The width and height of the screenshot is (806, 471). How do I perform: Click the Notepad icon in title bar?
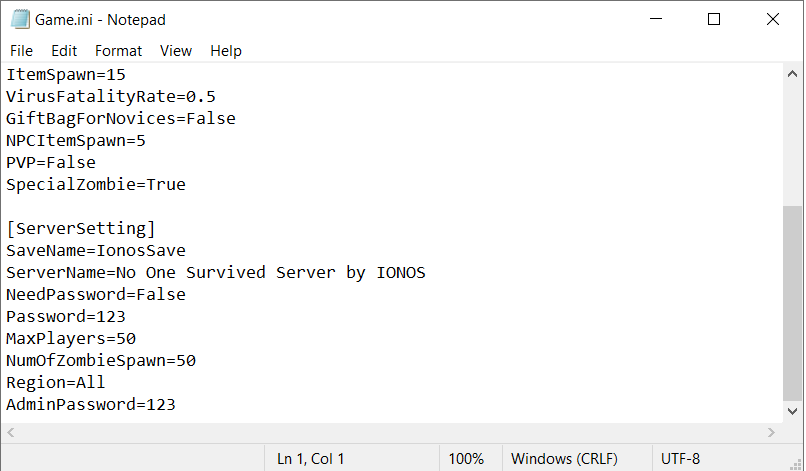[20, 20]
